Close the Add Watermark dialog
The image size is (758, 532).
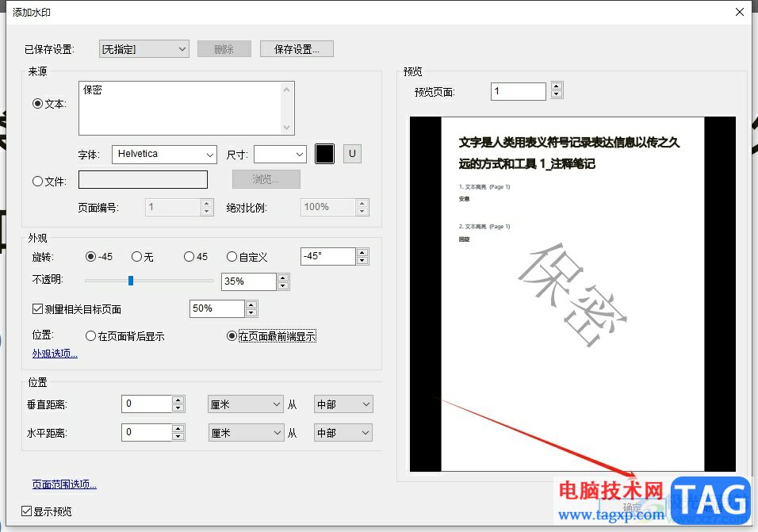[740, 12]
